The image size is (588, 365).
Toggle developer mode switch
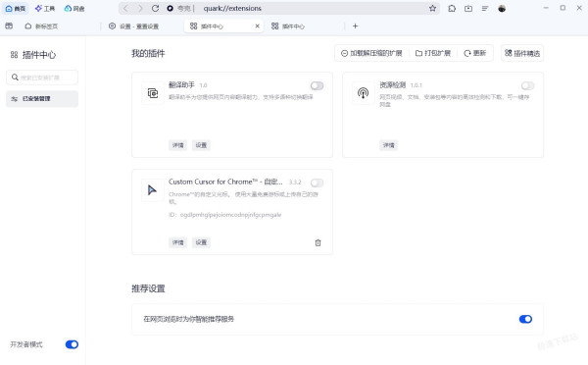pos(72,344)
